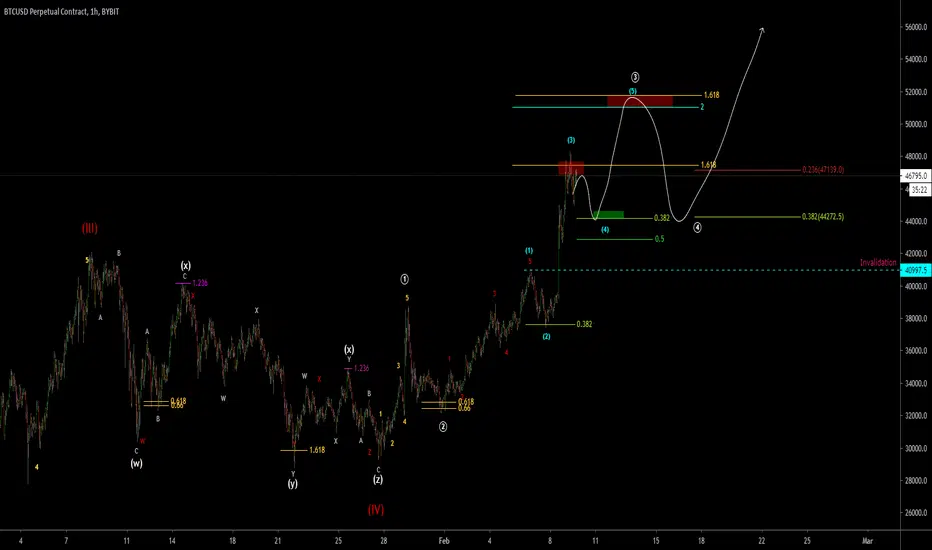
Task: Select the cyan (4) sub-wave label
Action: [x=604, y=230]
